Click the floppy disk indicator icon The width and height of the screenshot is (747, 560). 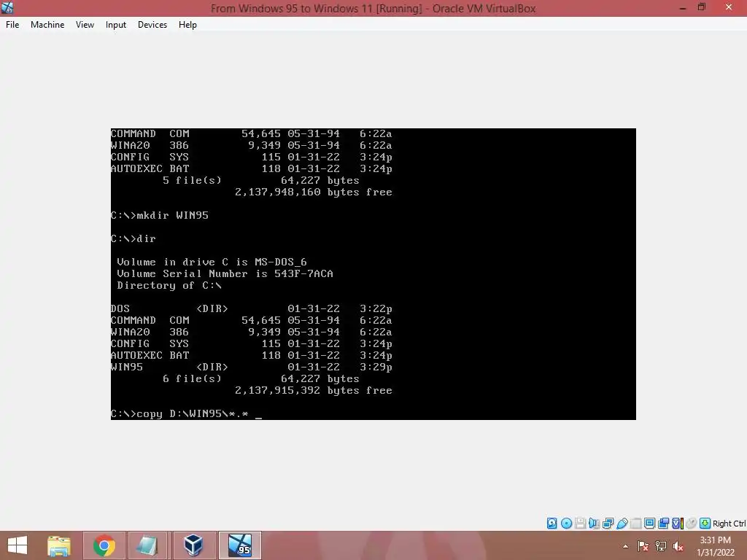tap(580, 524)
